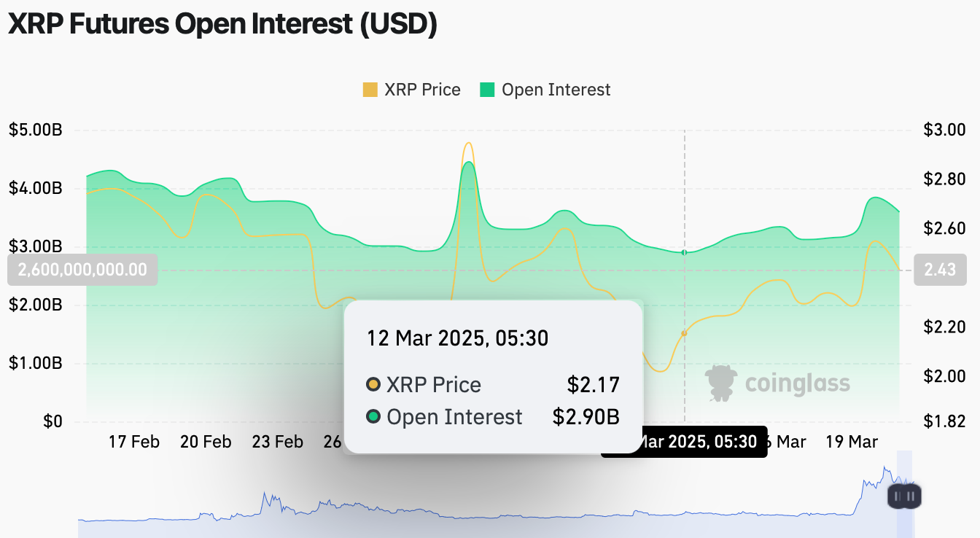980x538 pixels.
Task: Click the 17 Feb date on the x-axis
Action: click(x=134, y=442)
